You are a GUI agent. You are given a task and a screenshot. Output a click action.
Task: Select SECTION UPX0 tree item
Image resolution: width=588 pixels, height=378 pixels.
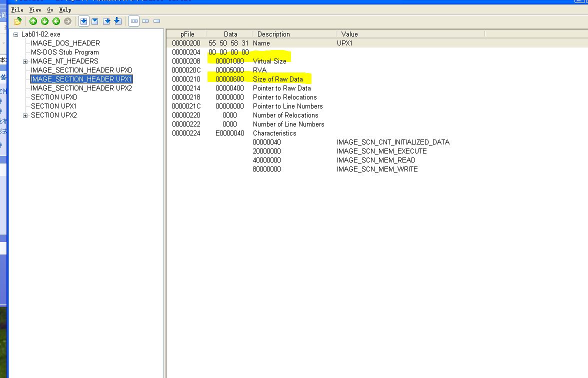point(53,97)
